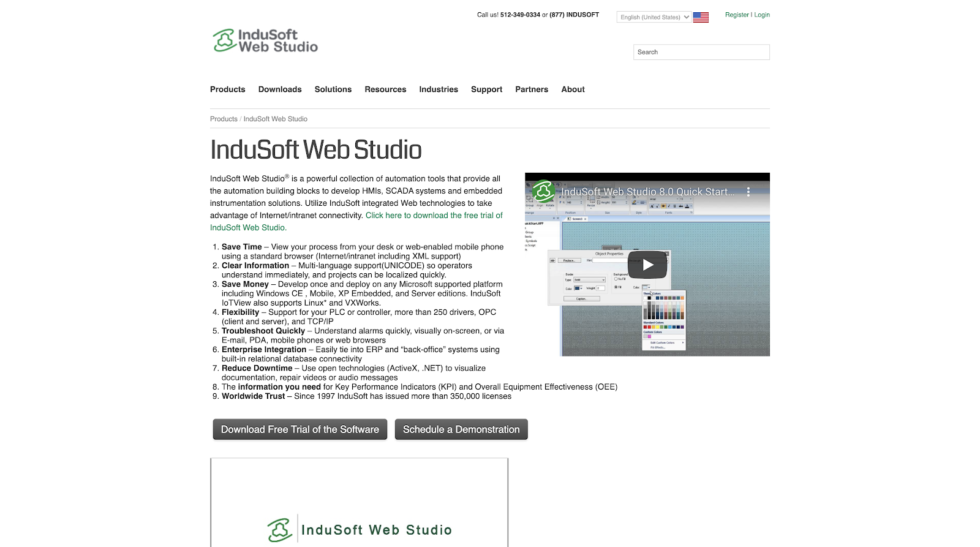Open the Resources menu
Image resolution: width=980 pixels, height=547 pixels.
[385, 89]
